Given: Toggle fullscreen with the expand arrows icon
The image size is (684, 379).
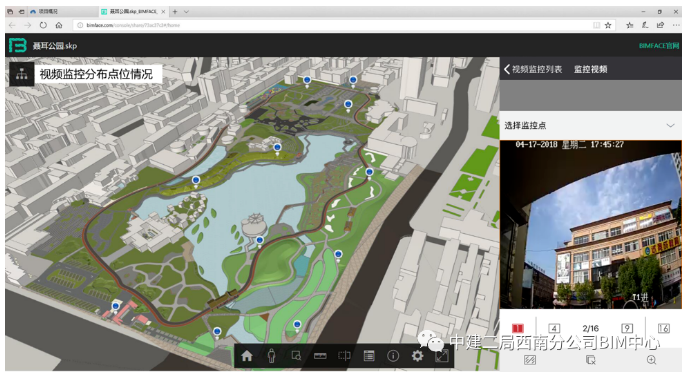Looking at the screenshot, I should pos(442,356).
